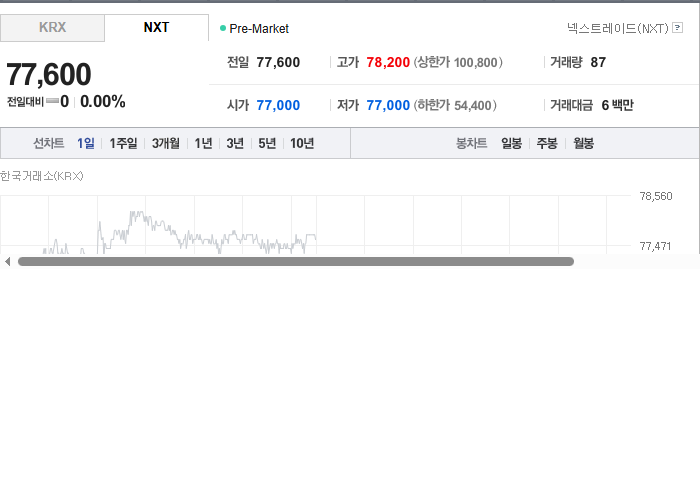
Task: Click the left arrow of the horizontal scrollbar
Action: (x=7, y=262)
